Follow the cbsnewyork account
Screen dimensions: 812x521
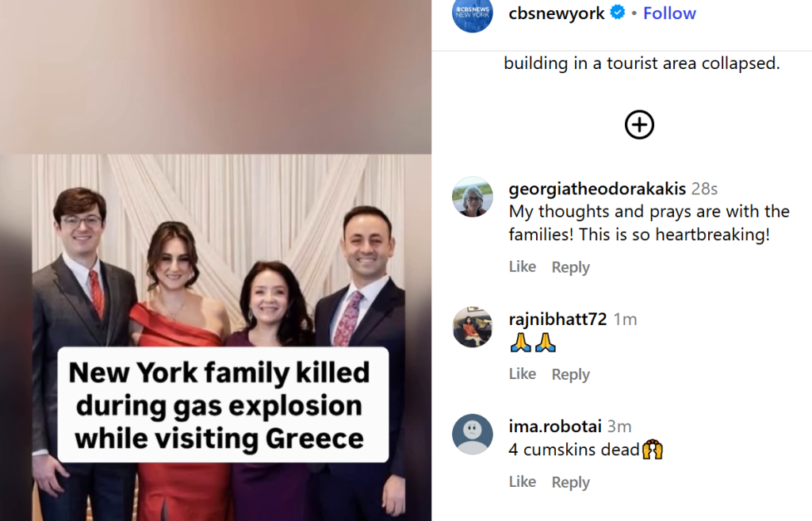tap(669, 13)
